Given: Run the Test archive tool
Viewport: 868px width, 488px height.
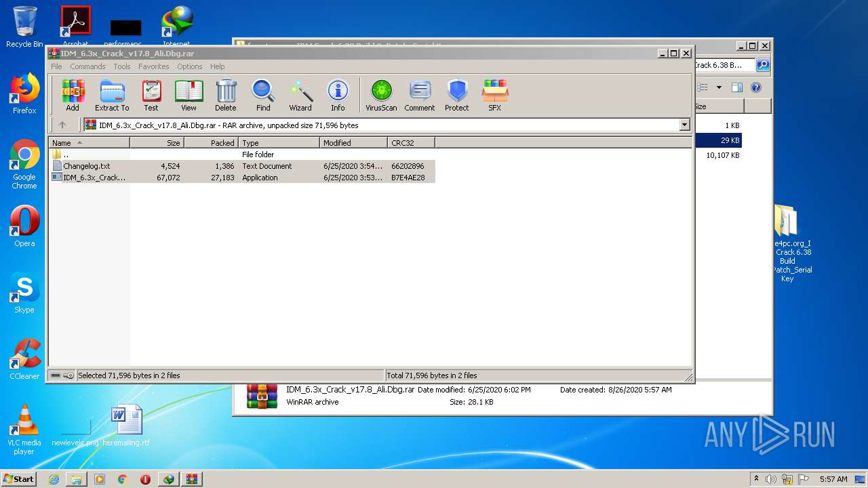Looking at the screenshot, I should click(151, 95).
